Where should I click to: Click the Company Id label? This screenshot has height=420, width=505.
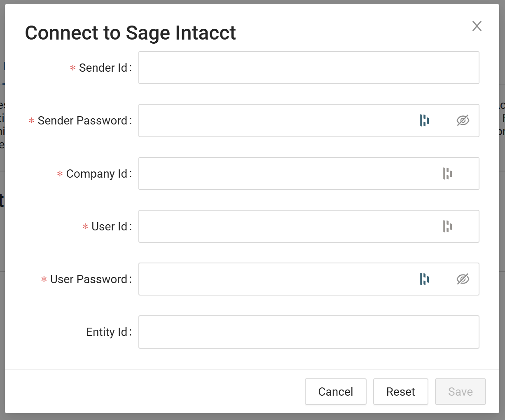click(x=97, y=174)
